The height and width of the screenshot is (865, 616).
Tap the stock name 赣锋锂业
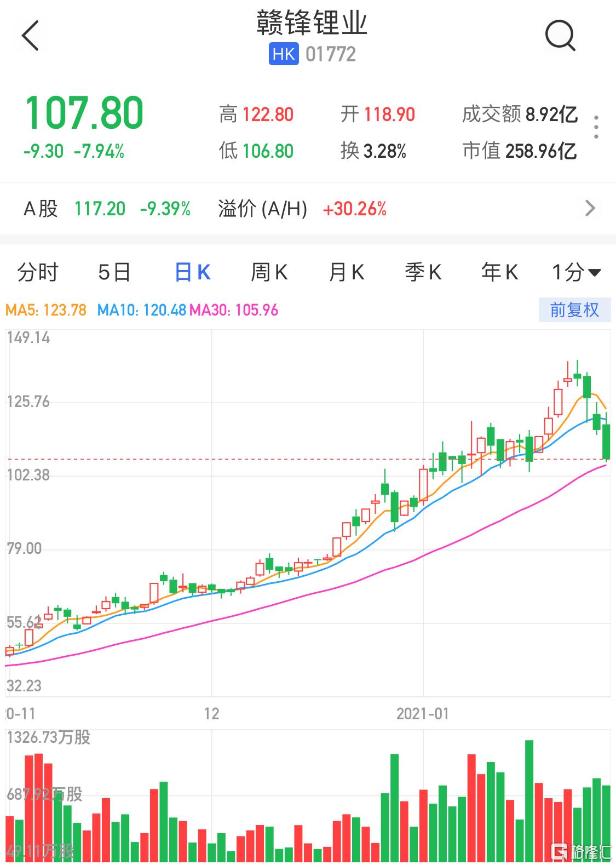[312, 23]
